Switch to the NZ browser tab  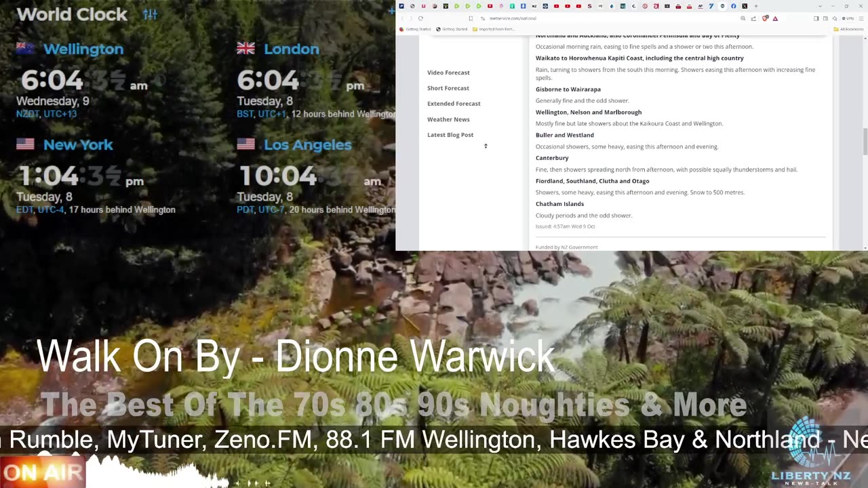click(x=534, y=6)
